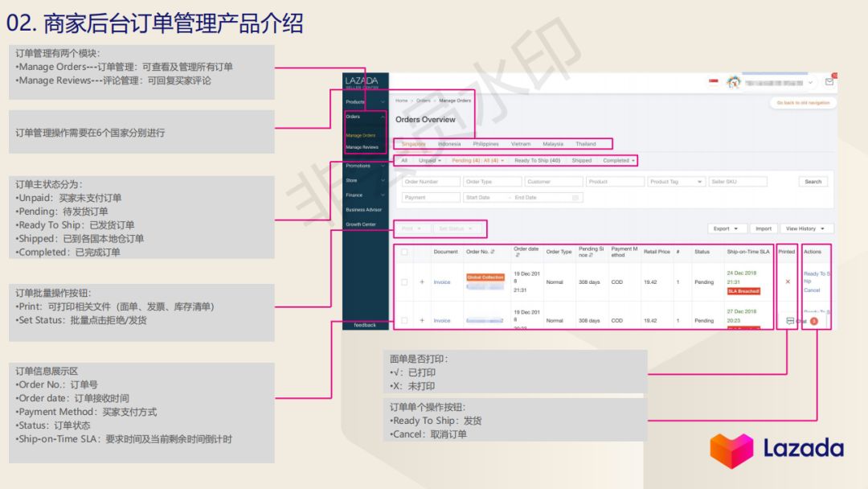Open the View History dropdown
Viewport: 868px width, 489px height.
[805, 228]
